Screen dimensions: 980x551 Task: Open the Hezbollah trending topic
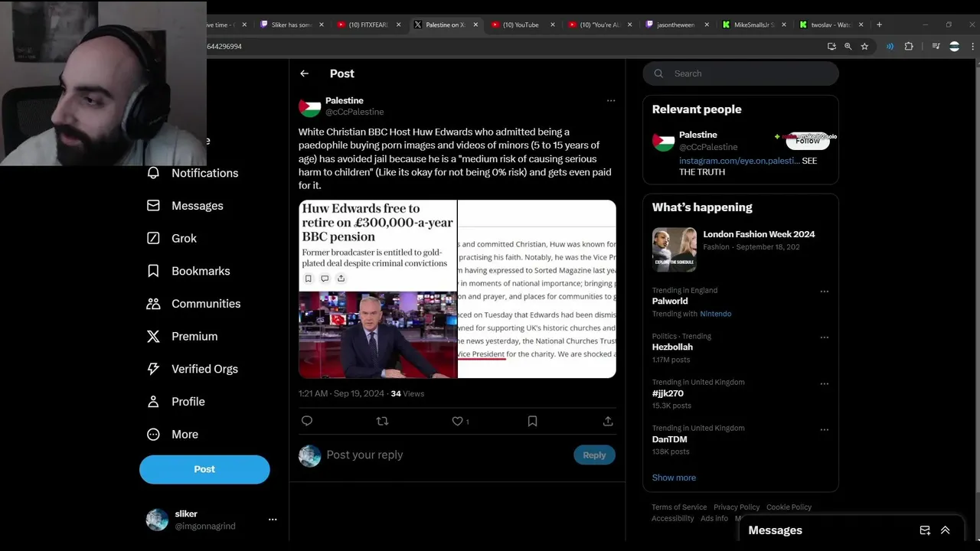(x=672, y=347)
